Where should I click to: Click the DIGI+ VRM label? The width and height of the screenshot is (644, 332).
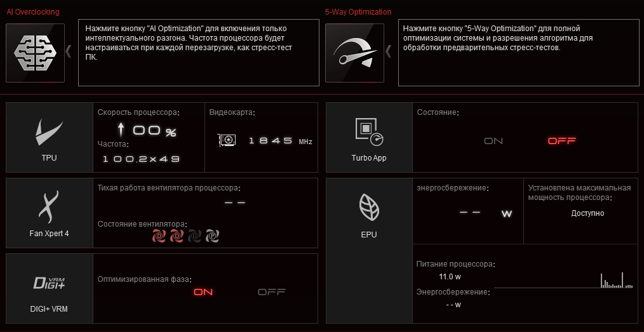50,309
